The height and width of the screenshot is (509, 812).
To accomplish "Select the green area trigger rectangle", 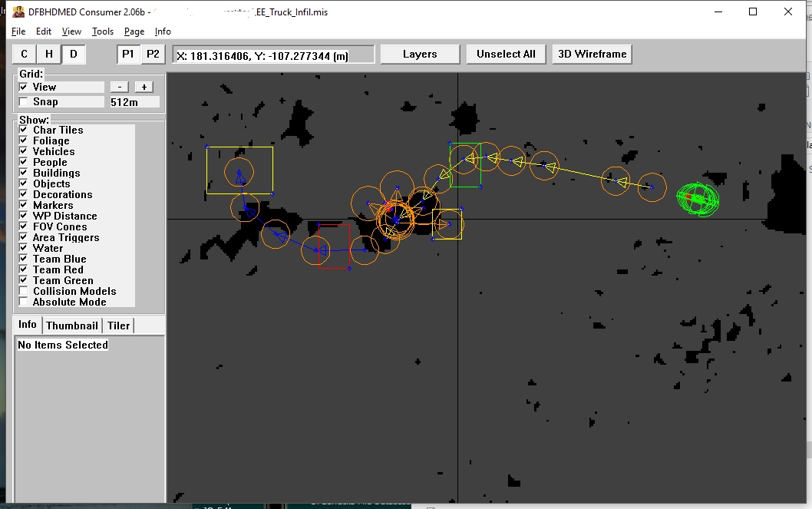I will 466,164.
